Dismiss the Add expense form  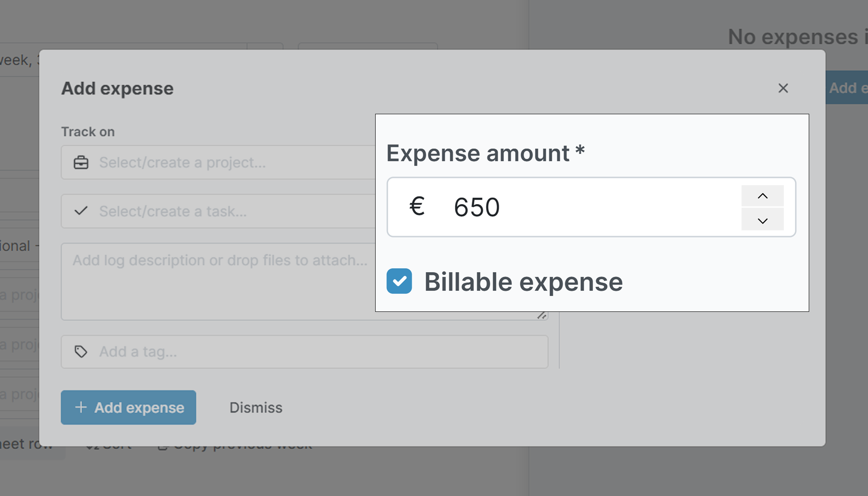(x=256, y=407)
